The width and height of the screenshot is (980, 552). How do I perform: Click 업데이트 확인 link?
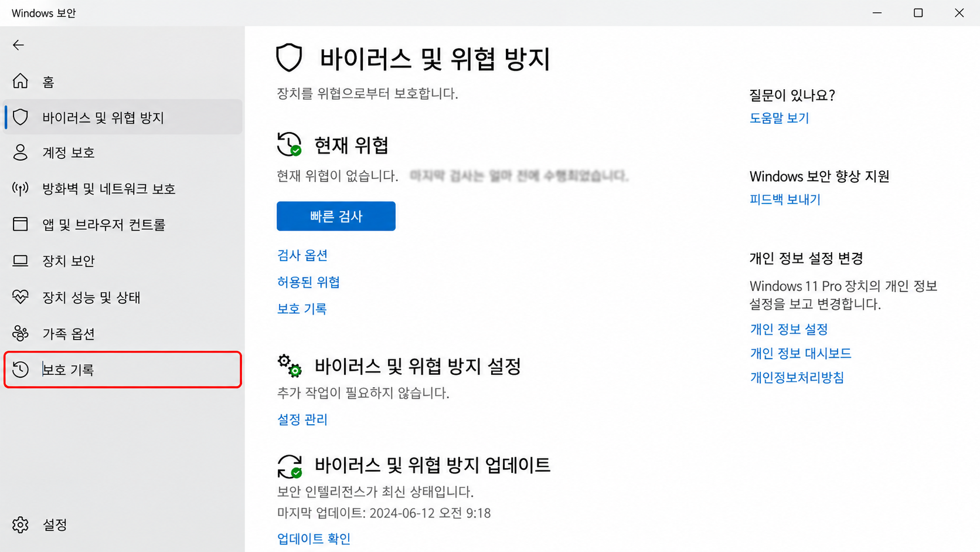point(314,539)
